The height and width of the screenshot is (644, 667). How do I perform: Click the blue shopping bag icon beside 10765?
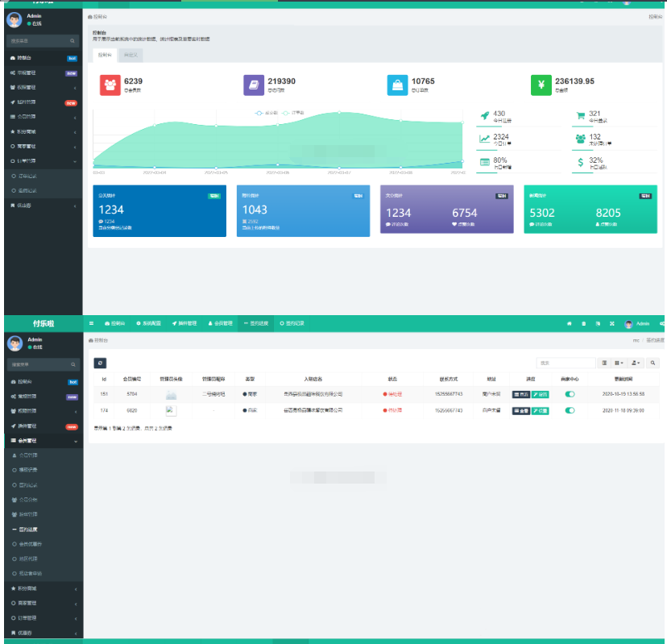[x=397, y=85]
